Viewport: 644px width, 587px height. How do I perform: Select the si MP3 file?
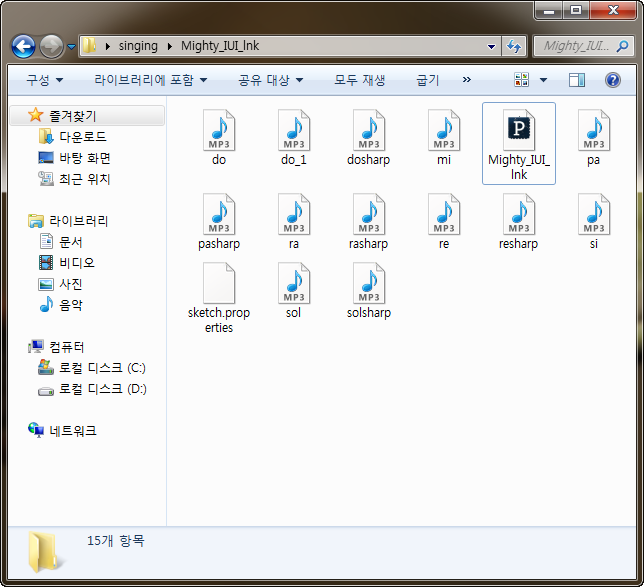[593, 222]
